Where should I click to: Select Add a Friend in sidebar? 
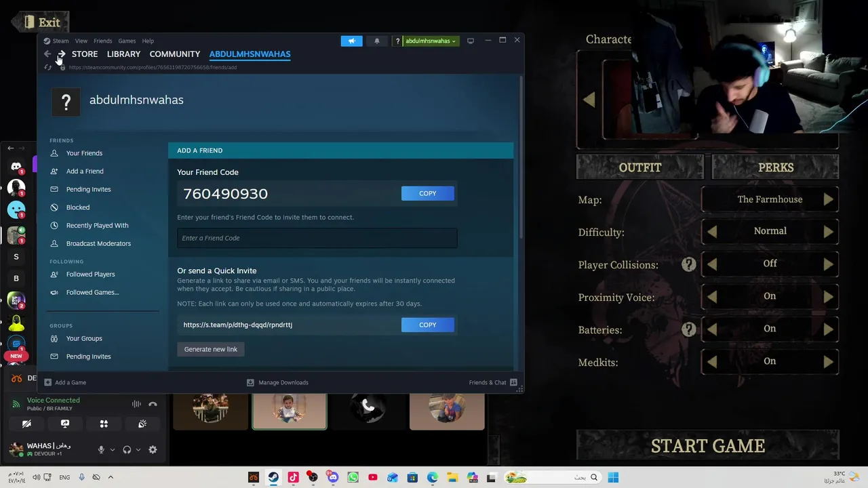point(85,171)
